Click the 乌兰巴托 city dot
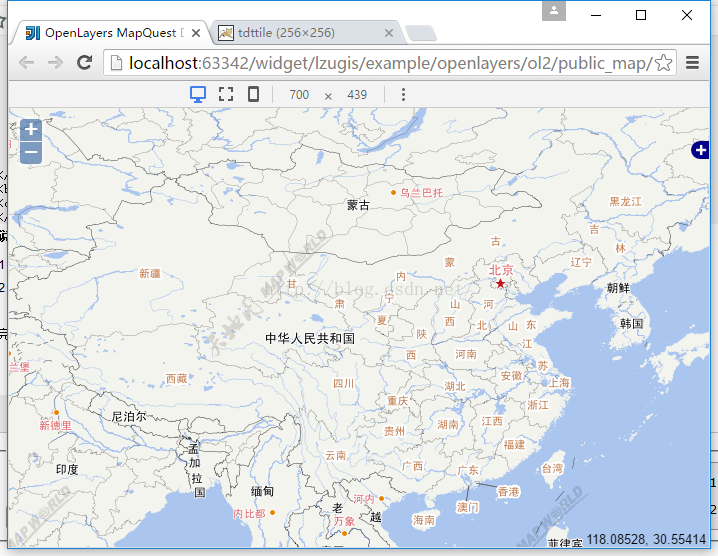Viewport: 718px width, 556px height. point(393,193)
